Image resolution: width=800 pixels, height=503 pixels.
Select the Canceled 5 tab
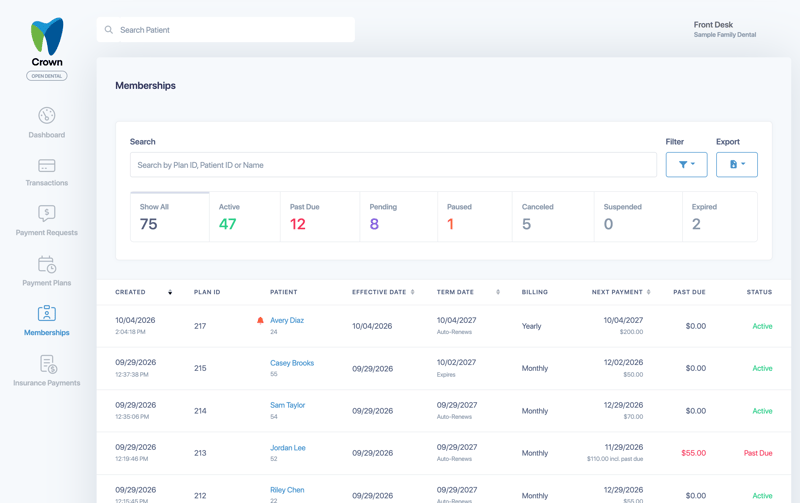(553, 216)
